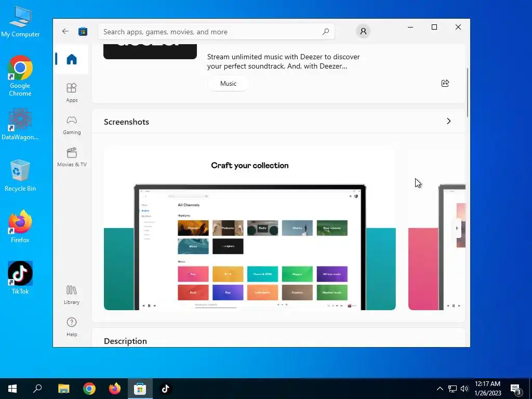Open File Explorer from taskbar
532x399 pixels.
pos(63,389)
